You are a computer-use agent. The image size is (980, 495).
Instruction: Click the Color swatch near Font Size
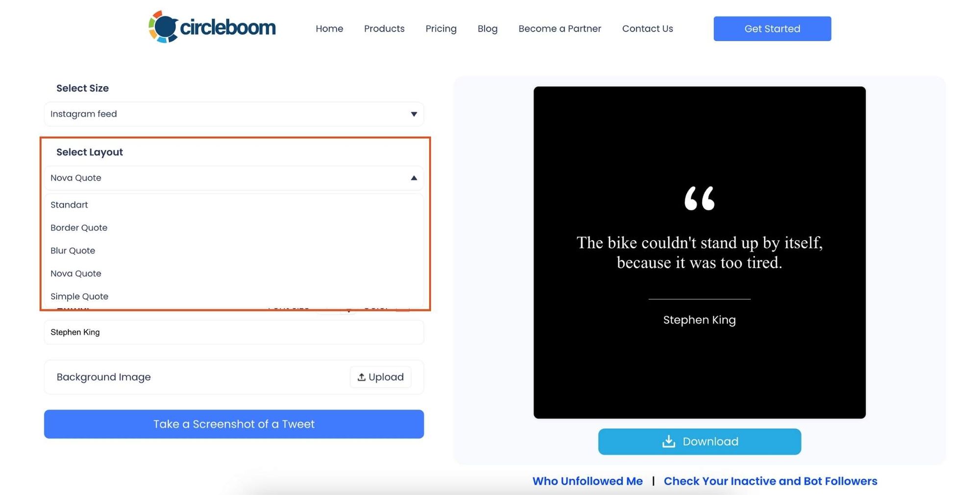pyautogui.click(x=403, y=308)
